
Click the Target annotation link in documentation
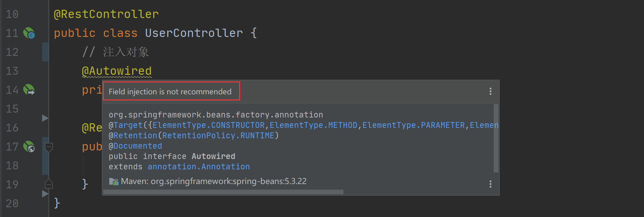click(x=128, y=125)
